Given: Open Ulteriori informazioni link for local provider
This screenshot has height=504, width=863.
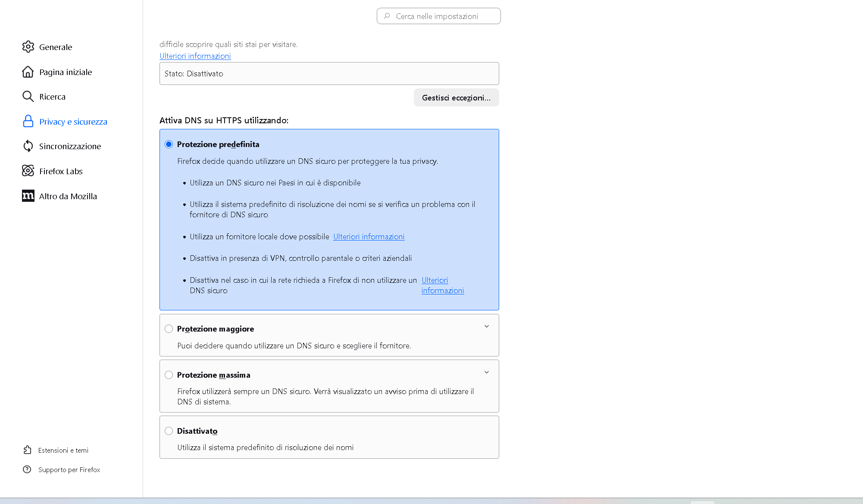Looking at the screenshot, I should [369, 237].
